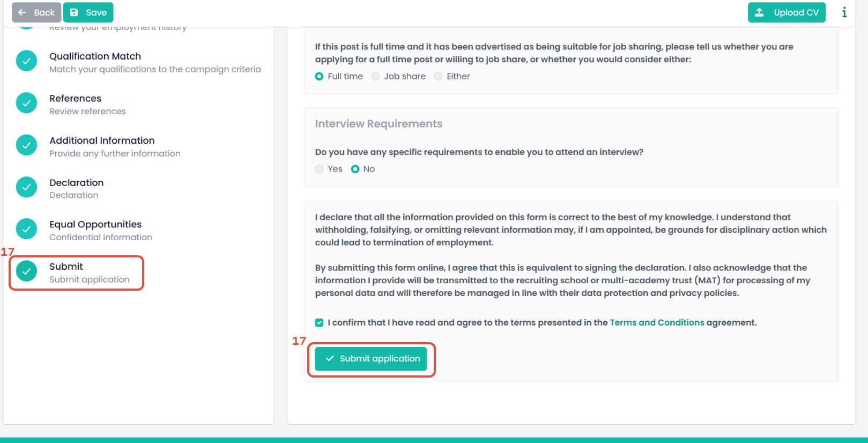868x443 pixels.
Task: Toggle the Terms and Conditions confirmation checkbox
Action: click(x=320, y=322)
